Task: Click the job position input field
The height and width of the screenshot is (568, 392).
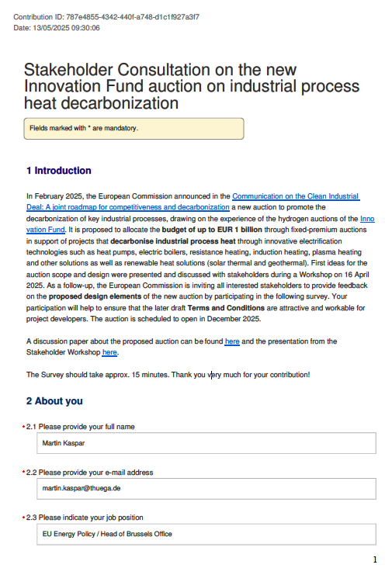Action: [x=206, y=534]
